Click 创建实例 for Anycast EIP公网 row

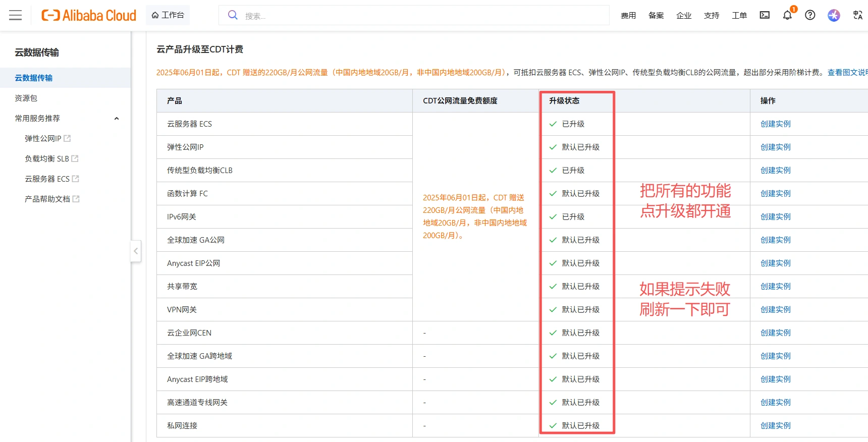coord(776,263)
